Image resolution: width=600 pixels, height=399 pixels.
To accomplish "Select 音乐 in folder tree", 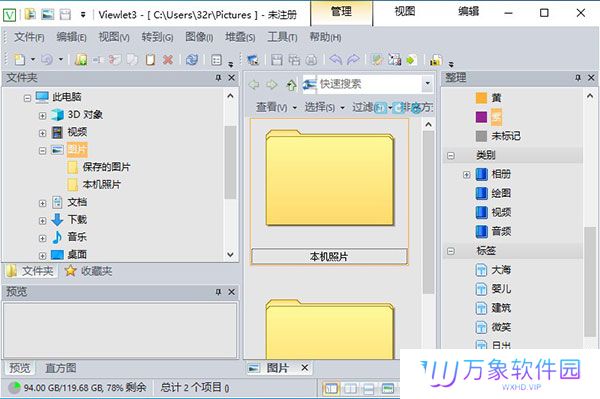I will [69, 237].
